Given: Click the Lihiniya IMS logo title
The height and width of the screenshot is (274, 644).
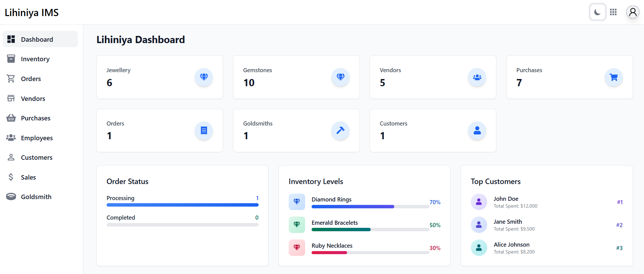Looking at the screenshot, I should point(32,13).
